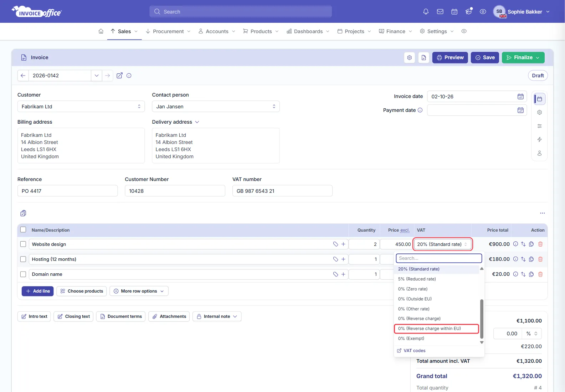Open the calendar icon in top bar
Viewport: 565px width, 392px height.
454,12
